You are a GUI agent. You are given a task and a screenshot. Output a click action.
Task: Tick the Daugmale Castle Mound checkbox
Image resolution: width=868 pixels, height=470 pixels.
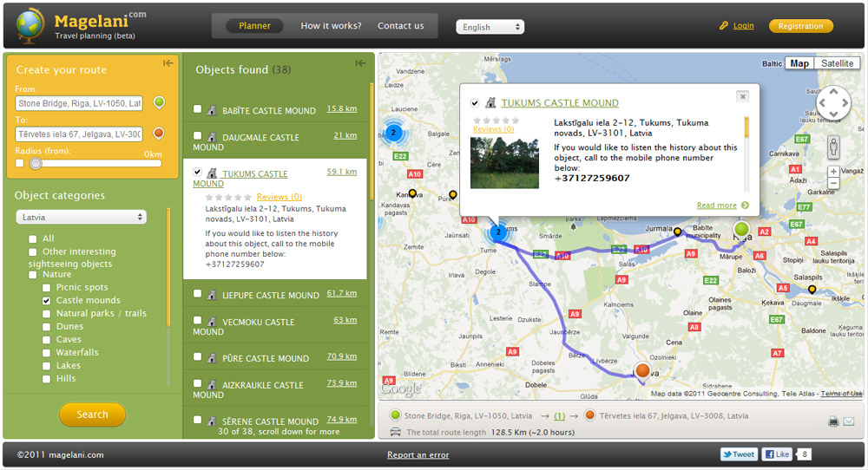198,135
